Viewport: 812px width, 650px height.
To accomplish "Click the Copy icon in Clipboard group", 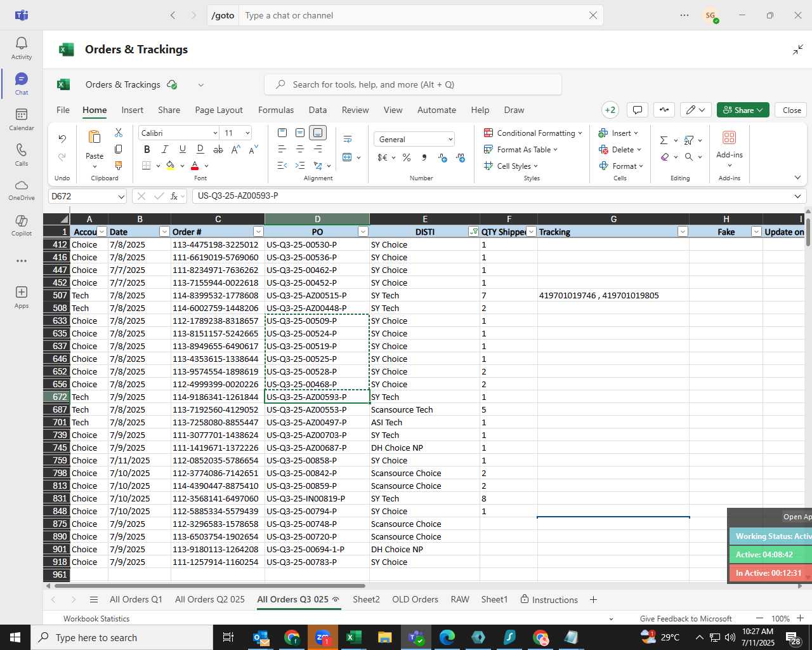I will [119, 149].
